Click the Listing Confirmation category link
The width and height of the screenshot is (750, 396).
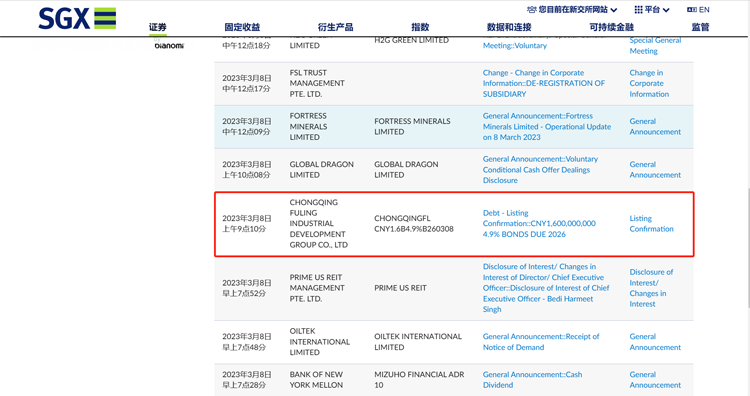point(651,223)
